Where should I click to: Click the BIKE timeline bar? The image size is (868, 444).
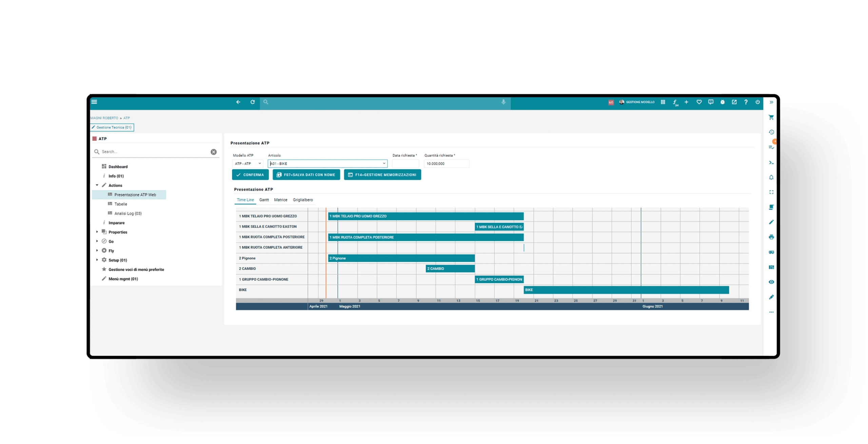[x=626, y=290]
